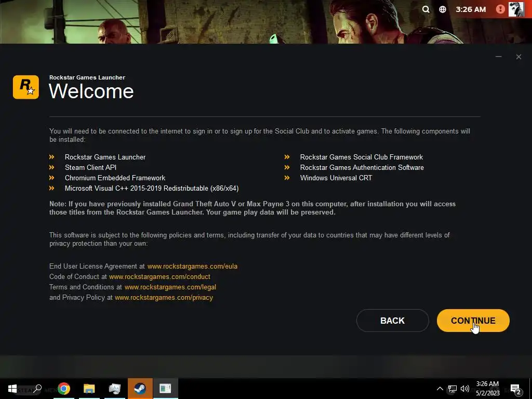Open the rockstargames.com/eula link

coord(192,267)
